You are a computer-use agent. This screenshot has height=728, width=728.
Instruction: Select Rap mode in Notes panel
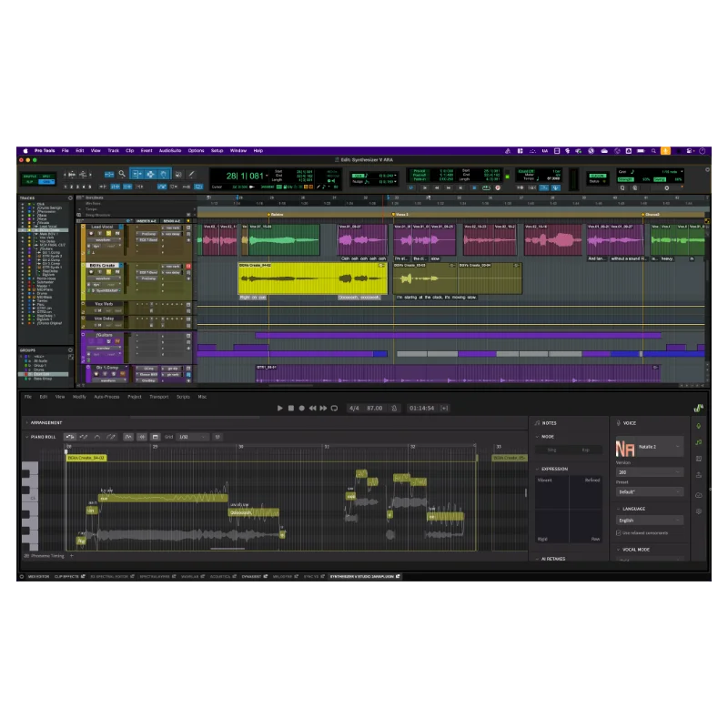(586, 450)
